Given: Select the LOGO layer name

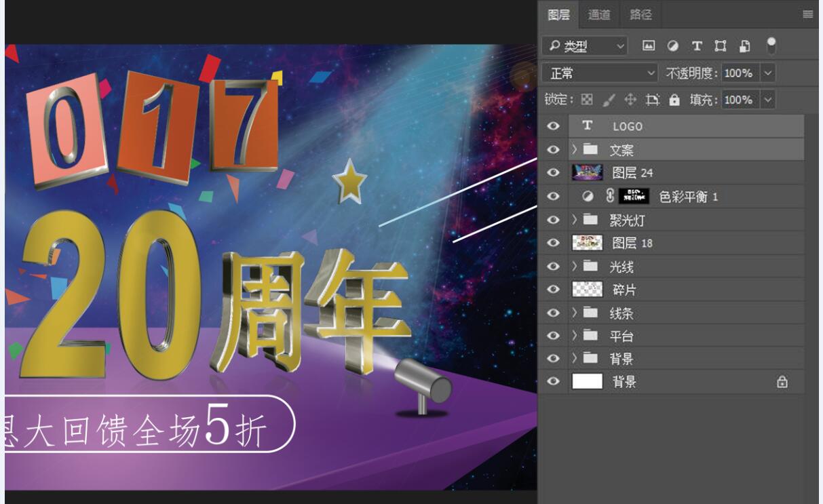Looking at the screenshot, I should 628,126.
